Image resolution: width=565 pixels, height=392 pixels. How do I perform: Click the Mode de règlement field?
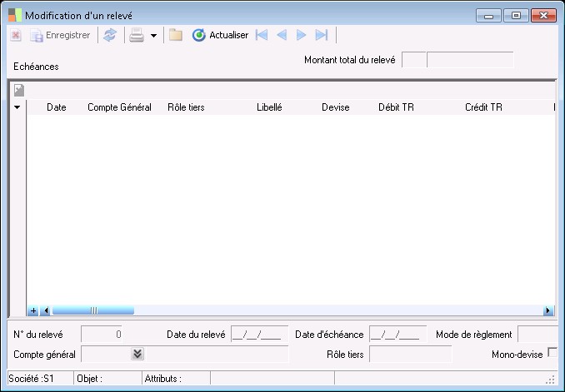coord(538,335)
